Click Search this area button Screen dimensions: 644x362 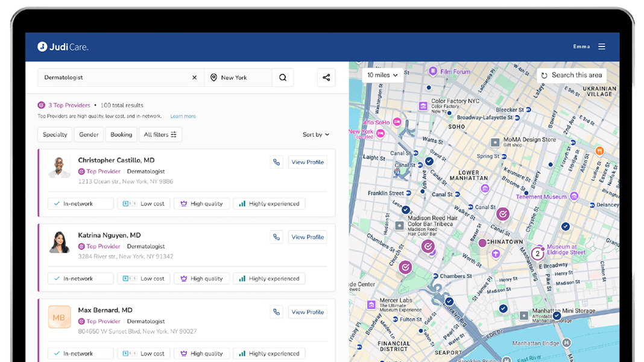[x=572, y=75]
